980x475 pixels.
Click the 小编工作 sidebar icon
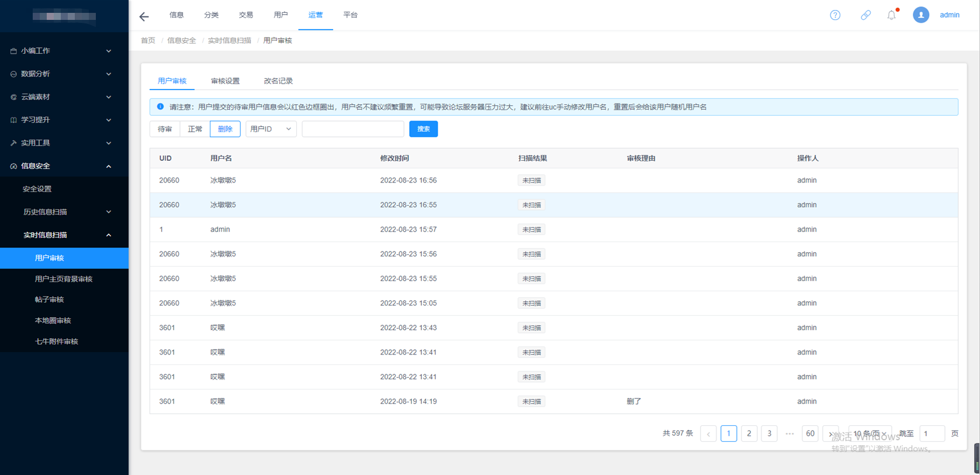coord(13,51)
